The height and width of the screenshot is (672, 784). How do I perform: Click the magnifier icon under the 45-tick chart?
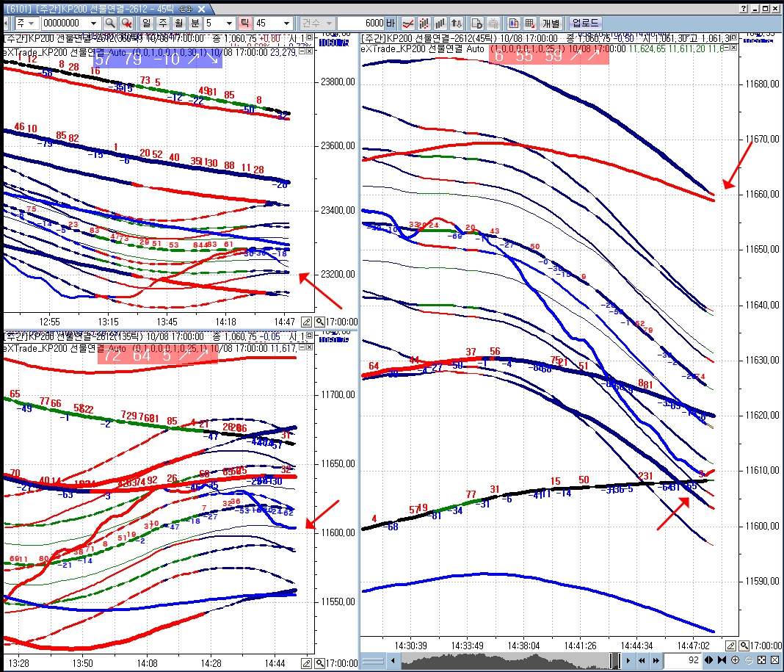point(744,646)
